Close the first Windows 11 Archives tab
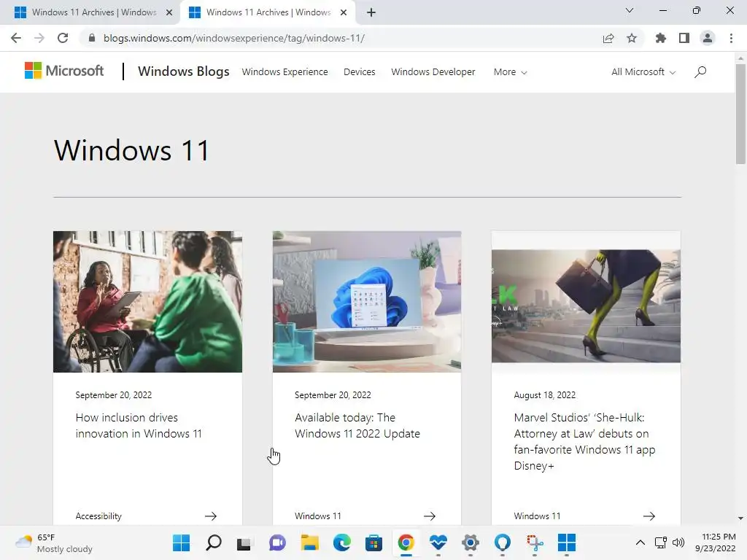 [x=169, y=13]
